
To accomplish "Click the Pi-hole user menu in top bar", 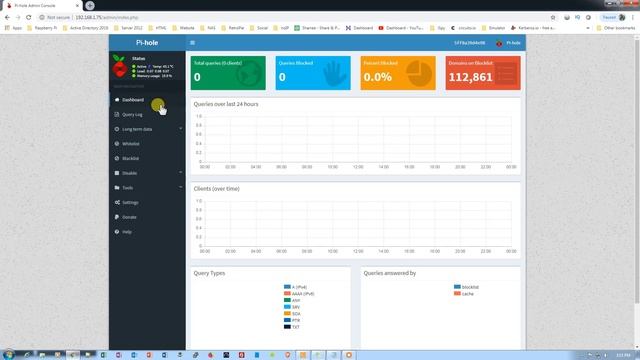I will (x=508, y=43).
